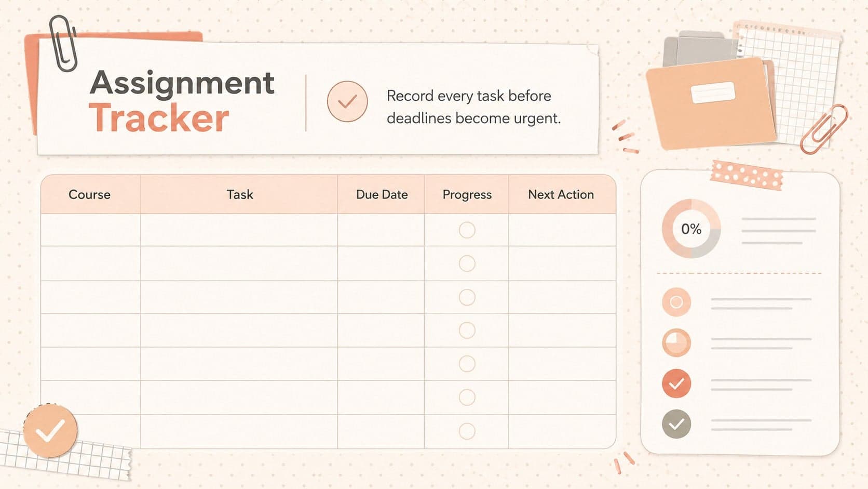Toggle the progress circle in the fourth table row
Screen dimensions: 868x489
[x=467, y=331]
